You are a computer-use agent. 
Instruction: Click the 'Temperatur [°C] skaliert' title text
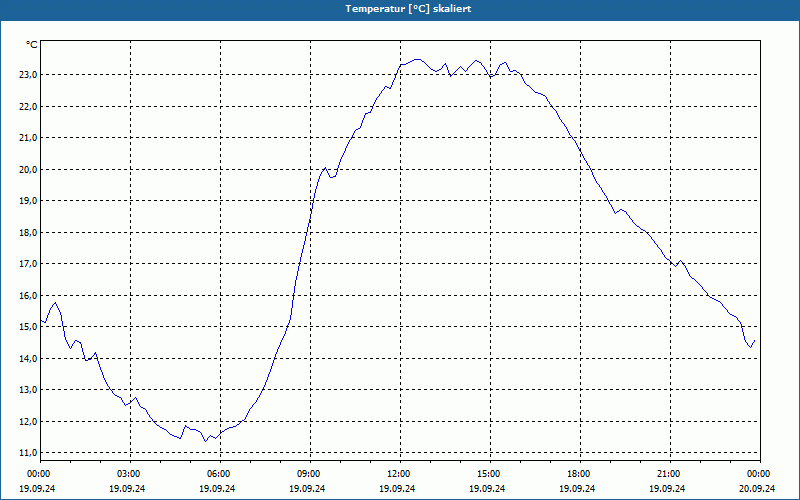pyautogui.click(x=408, y=9)
